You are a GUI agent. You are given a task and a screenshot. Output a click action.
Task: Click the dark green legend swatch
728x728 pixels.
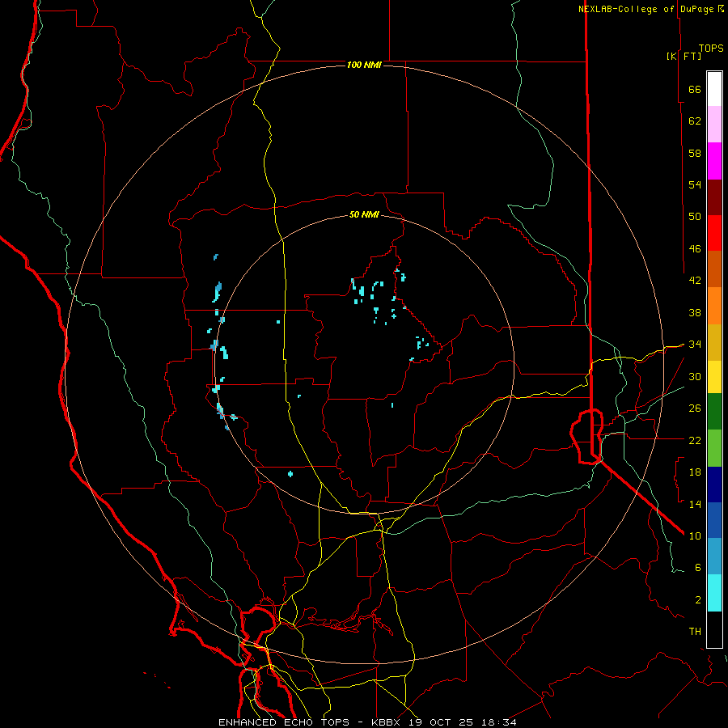(x=714, y=412)
